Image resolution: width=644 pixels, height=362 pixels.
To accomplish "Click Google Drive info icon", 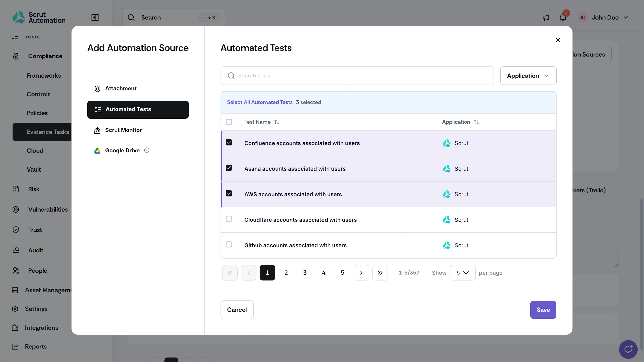I will [x=147, y=150].
